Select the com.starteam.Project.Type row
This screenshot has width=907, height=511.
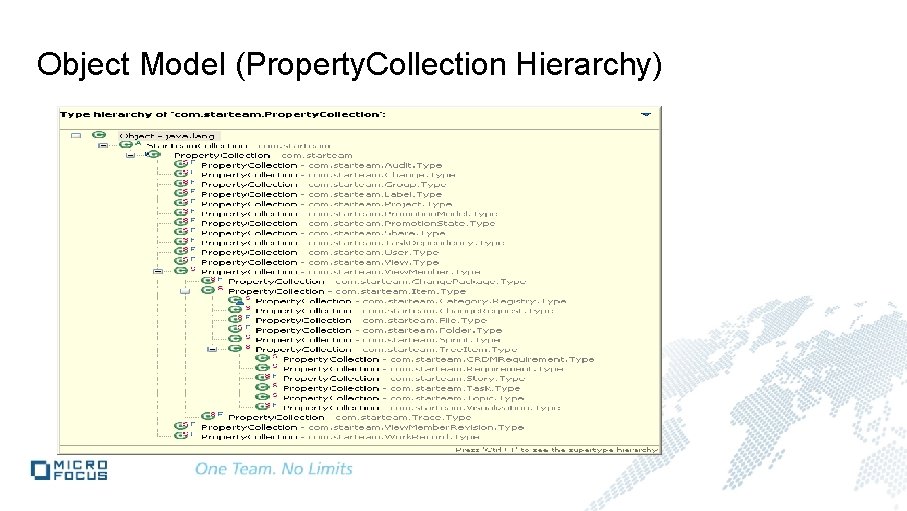pyautogui.click(x=326, y=204)
